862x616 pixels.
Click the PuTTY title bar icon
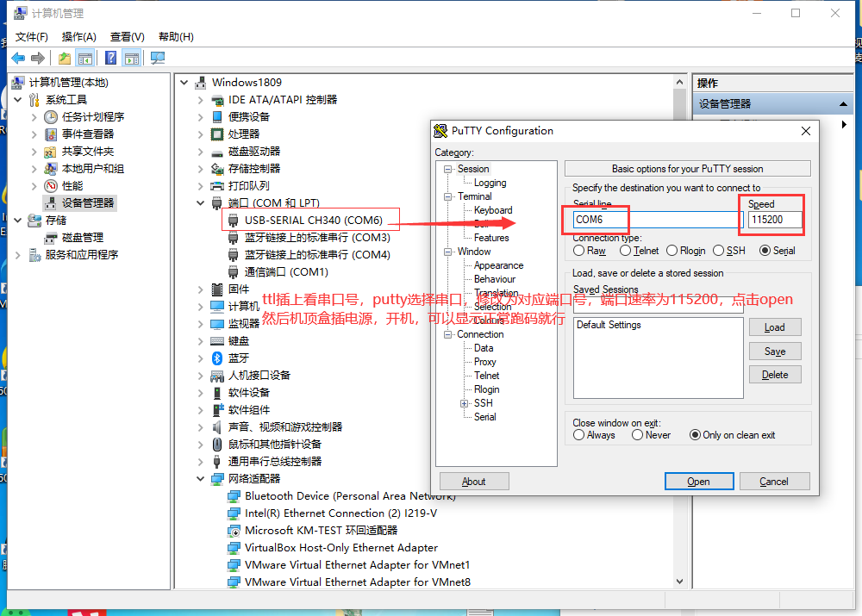pos(440,131)
